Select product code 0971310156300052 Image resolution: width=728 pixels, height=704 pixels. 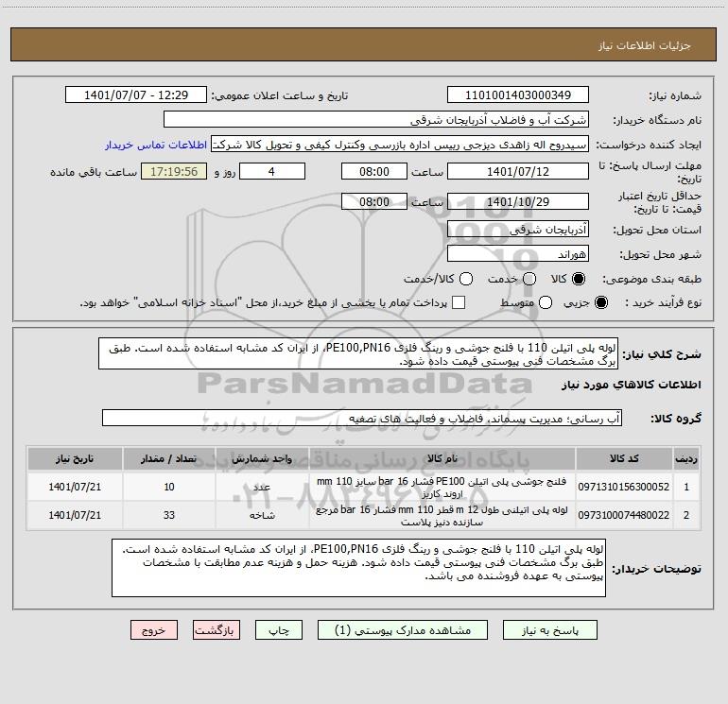624,487
